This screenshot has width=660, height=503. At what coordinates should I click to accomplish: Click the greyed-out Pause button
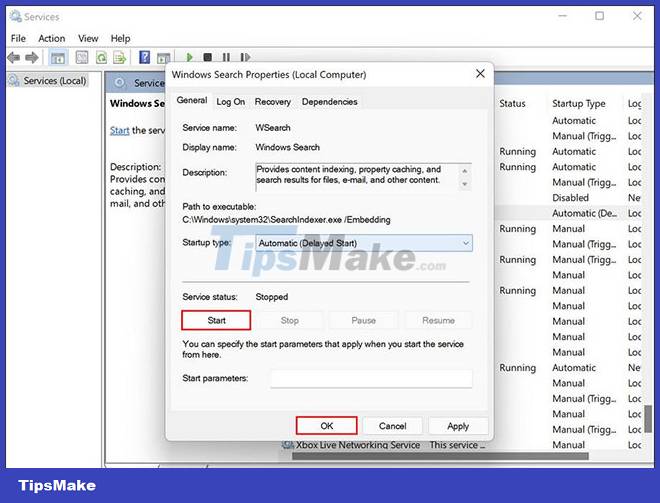(x=363, y=320)
